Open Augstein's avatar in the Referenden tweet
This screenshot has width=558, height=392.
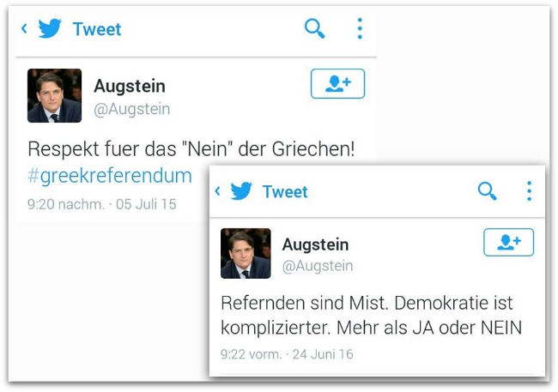point(246,253)
